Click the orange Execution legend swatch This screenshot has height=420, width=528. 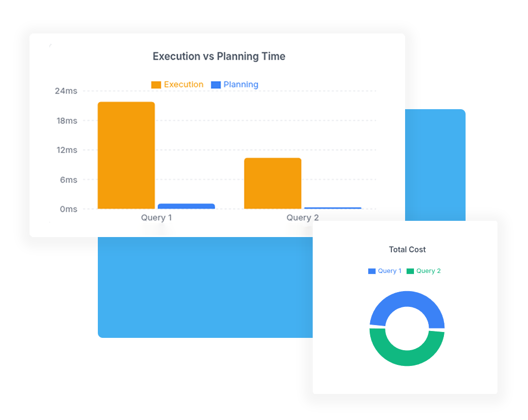point(156,85)
